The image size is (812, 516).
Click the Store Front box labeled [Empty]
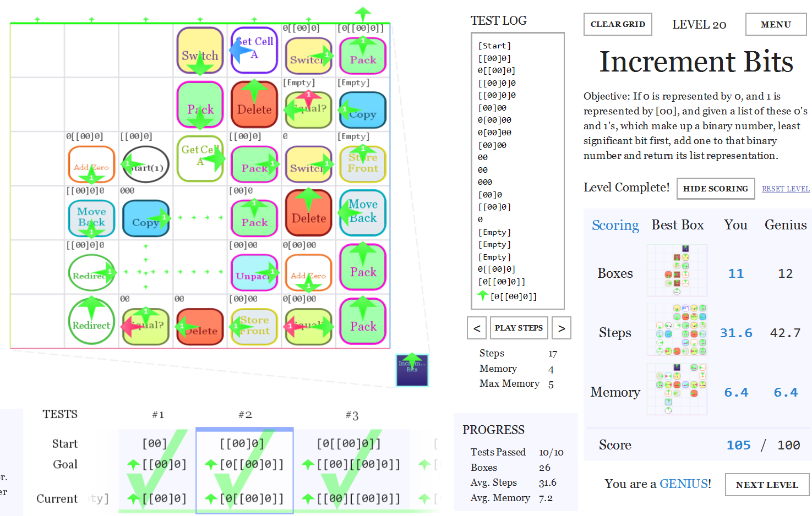pos(363,164)
